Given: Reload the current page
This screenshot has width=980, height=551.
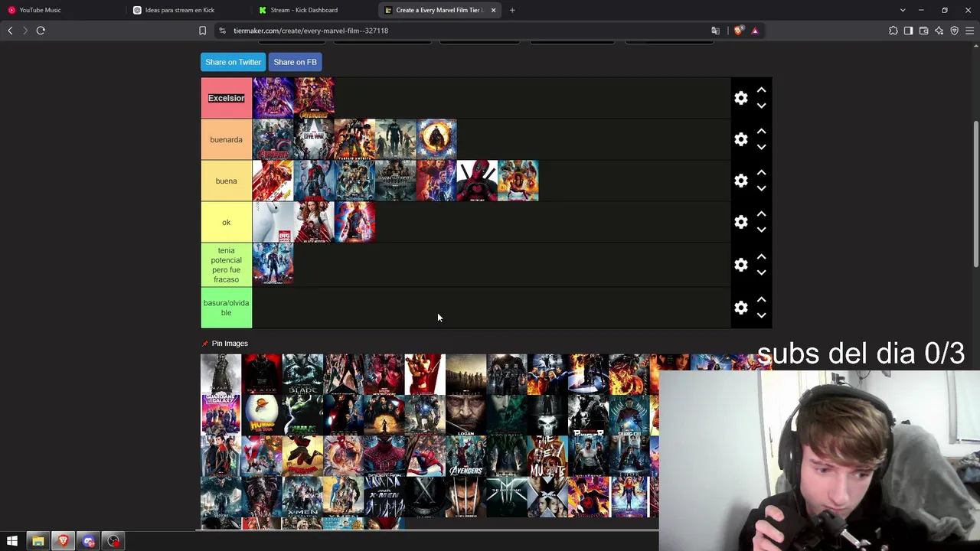Looking at the screenshot, I should [x=41, y=31].
